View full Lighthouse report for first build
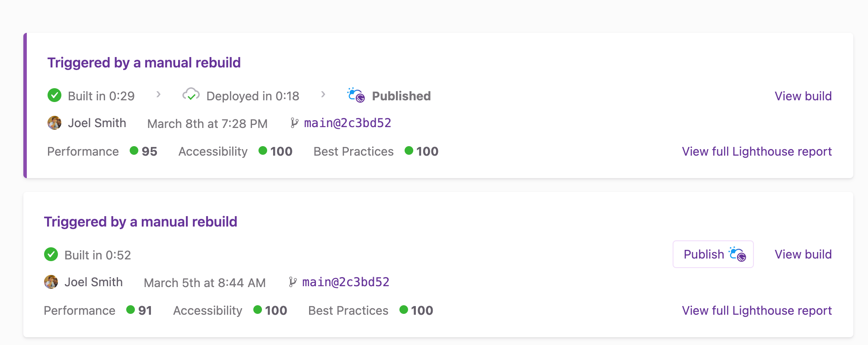Viewport: 868px width, 345px height. pyautogui.click(x=757, y=151)
